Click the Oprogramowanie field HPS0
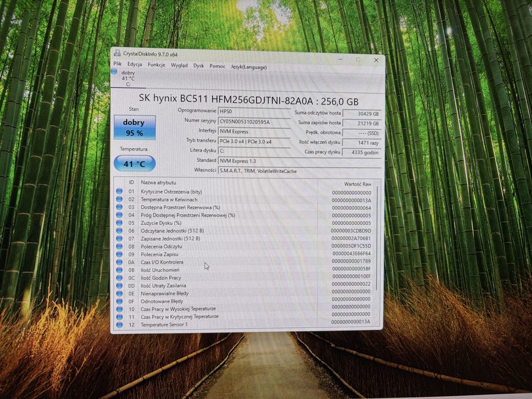The width and height of the screenshot is (532, 399). 254,111
